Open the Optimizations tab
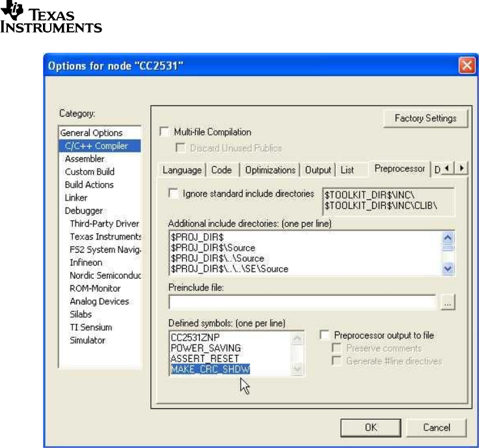Viewport: 479px width, 448px height. coord(270,170)
